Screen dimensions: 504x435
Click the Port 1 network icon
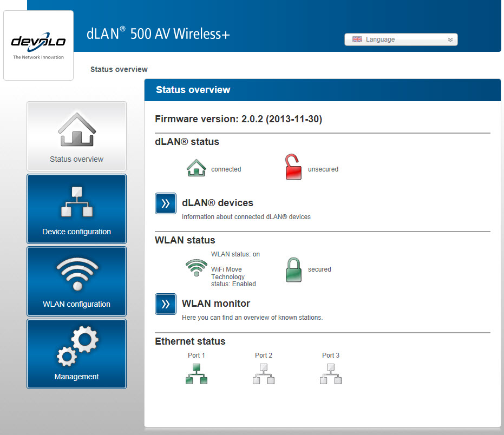tap(197, 374)
